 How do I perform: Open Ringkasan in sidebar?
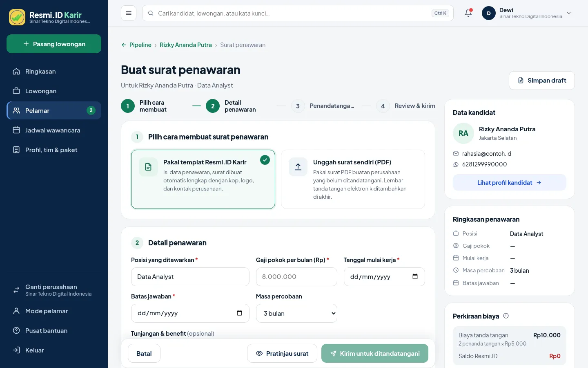click(54, 72)
